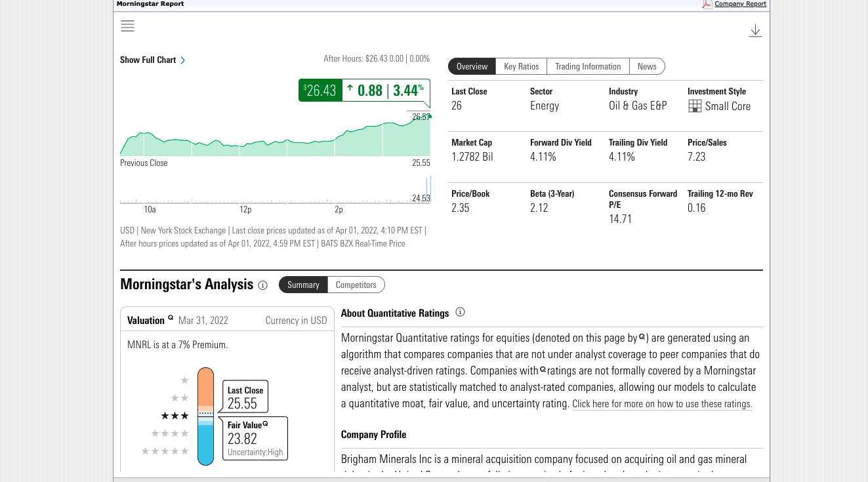Click the Q icon beside Fair Value

266,424
